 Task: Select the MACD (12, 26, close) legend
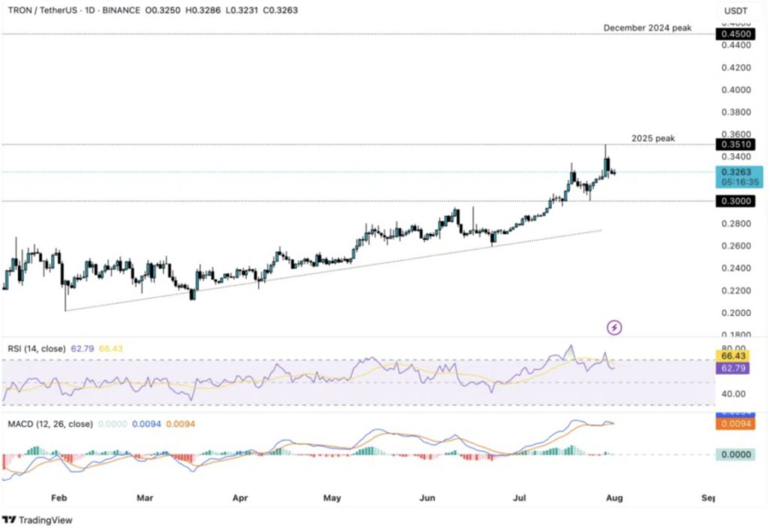click(48, 424)
